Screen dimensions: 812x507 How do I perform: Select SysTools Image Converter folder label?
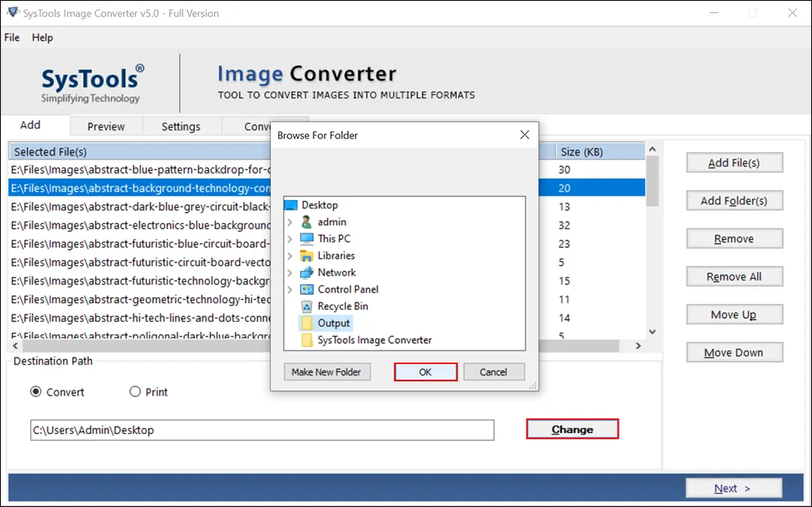(x=374, y=340)
